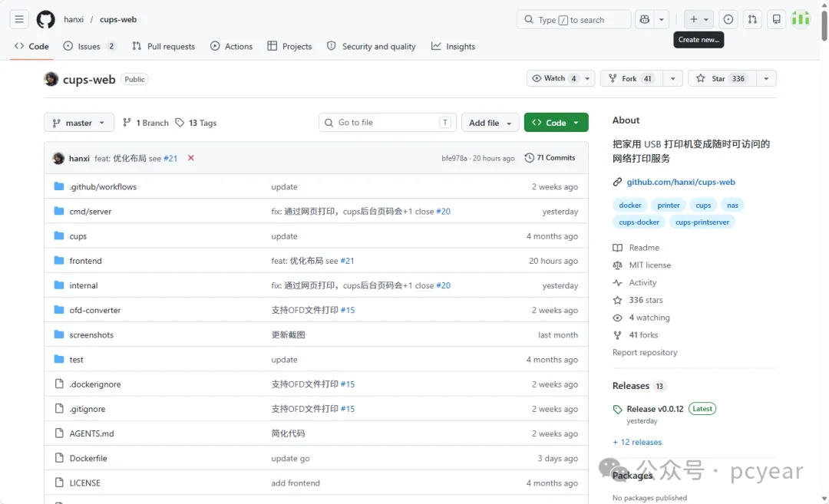
Task: Click commit hash bfe978a
Action: tap(454, 158)
